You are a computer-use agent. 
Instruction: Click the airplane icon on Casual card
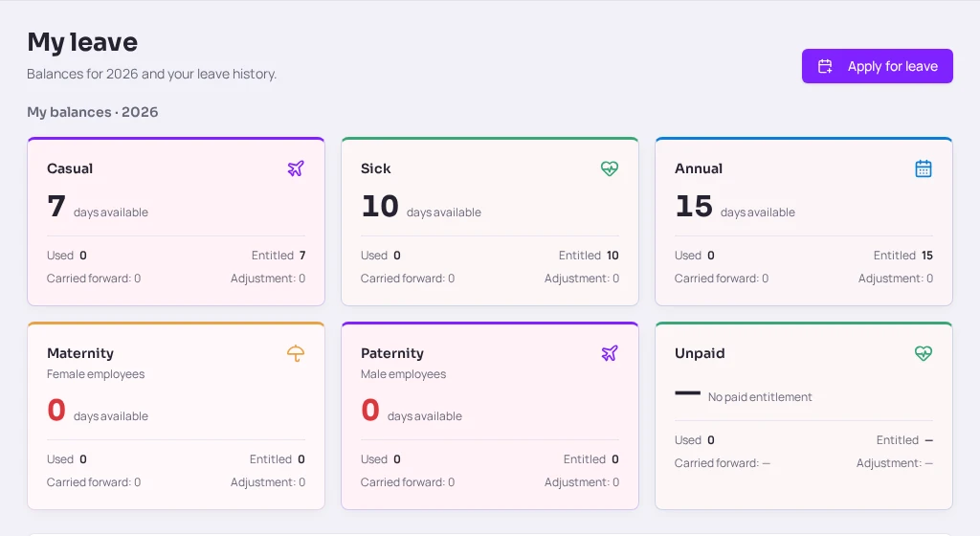(x=296, y=168)
